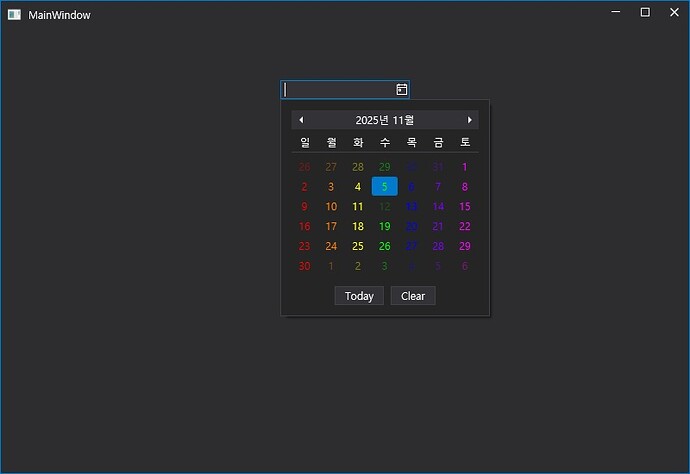
Task: Open the calendar icon in date field
Action: pyautogui.click(x=401, y=89)
